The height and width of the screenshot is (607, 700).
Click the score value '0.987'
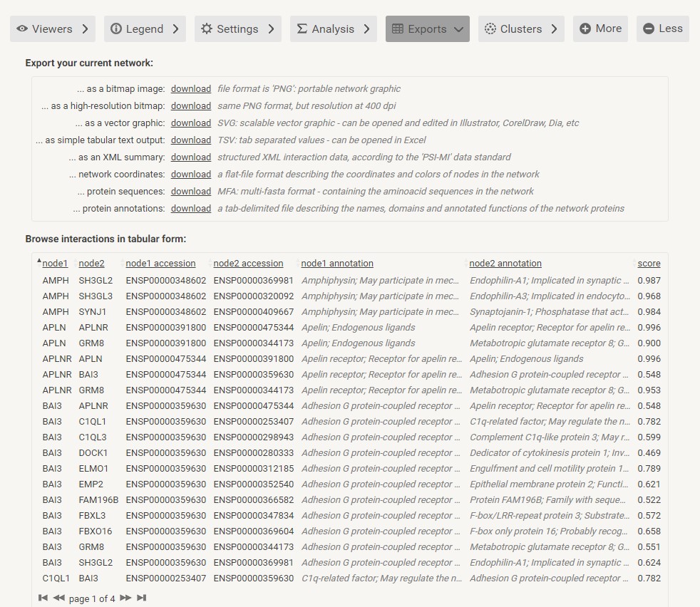[x=649, y=280]
